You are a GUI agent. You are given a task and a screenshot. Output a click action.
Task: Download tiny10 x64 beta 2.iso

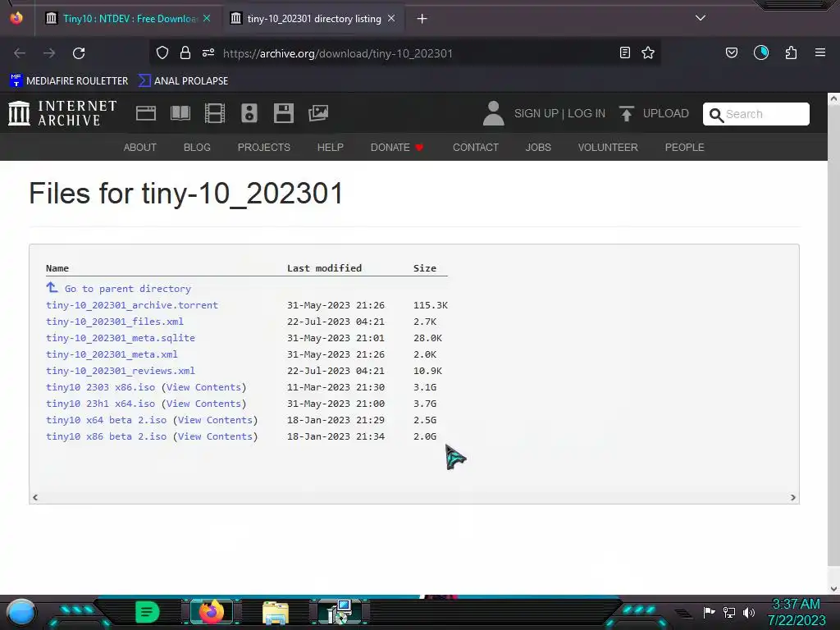point(106,420)
